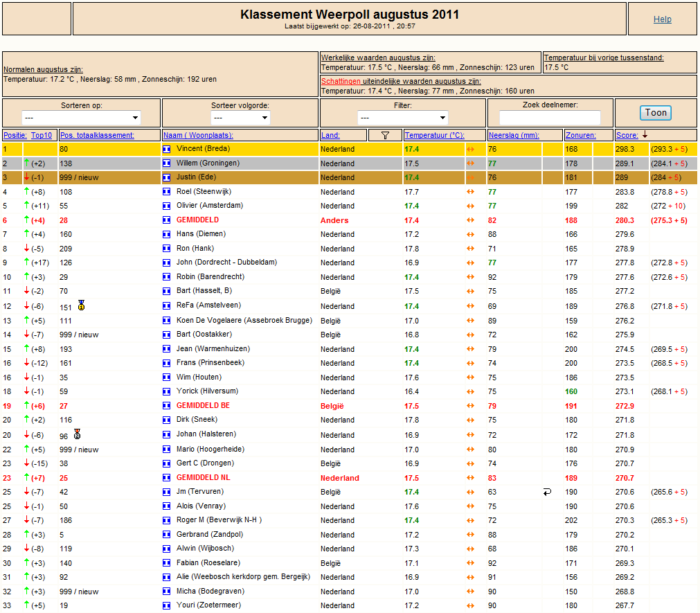Open the detail icon next to Vincent (Breda)

[x=166, y=149]
